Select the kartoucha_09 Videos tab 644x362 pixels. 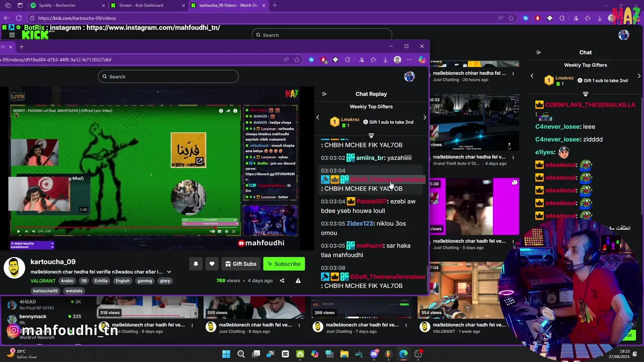pyautogui.click(x=228, y=6)
